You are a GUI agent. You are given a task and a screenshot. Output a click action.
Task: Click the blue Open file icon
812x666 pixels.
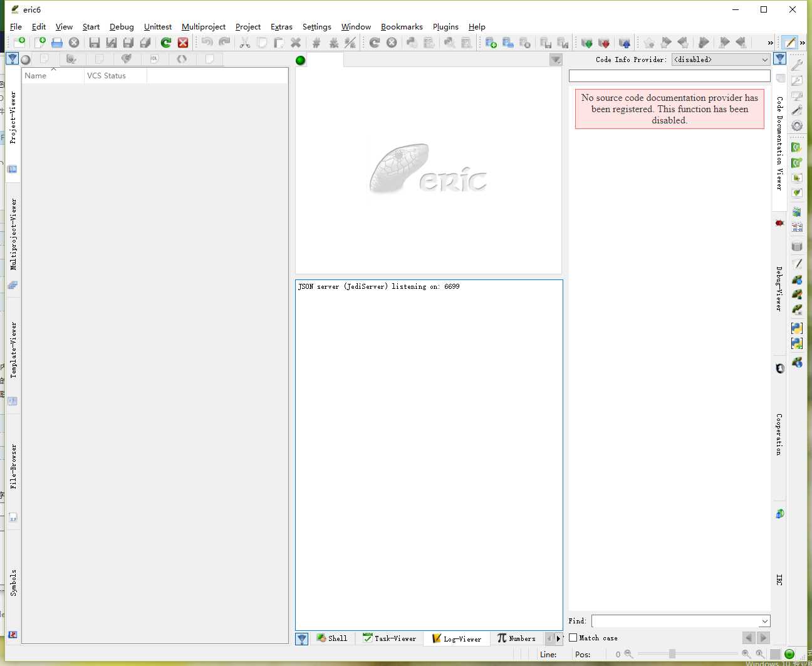point(57,42)
